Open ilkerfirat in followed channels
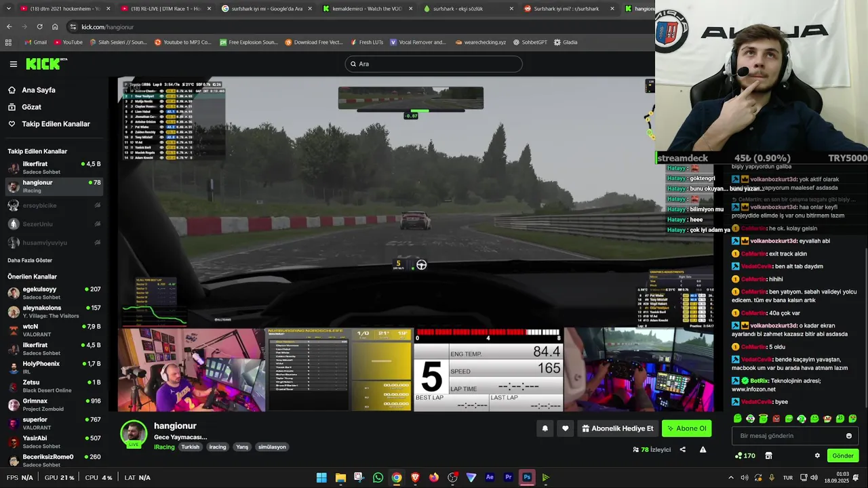This screenshot has height=488, width=868. (x=53, y=167)
